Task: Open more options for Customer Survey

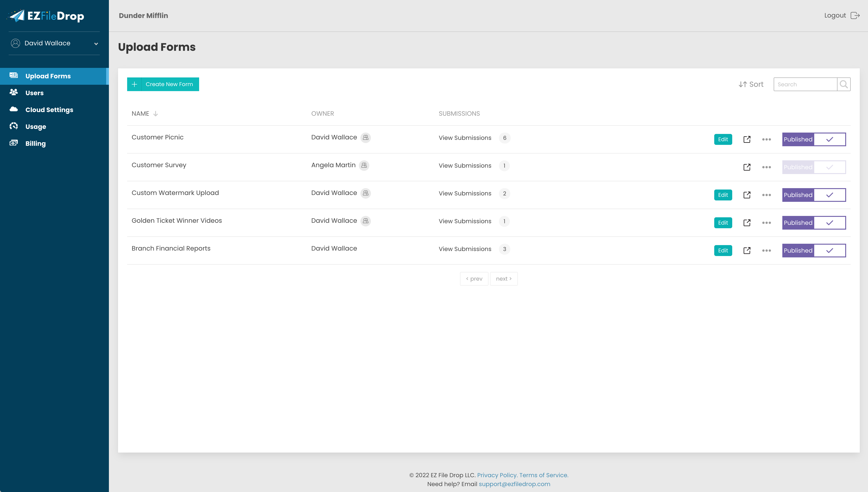Action: (766, 167)
